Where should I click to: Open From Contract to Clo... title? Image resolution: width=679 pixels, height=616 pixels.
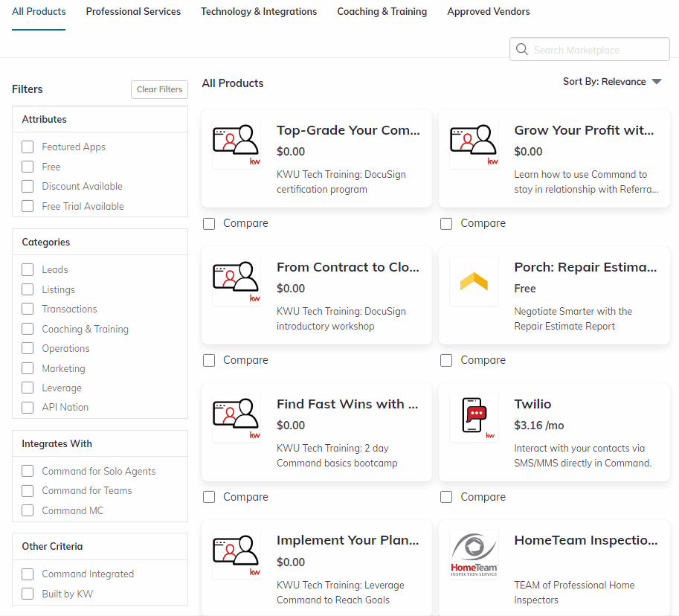[x=348, y=267]
